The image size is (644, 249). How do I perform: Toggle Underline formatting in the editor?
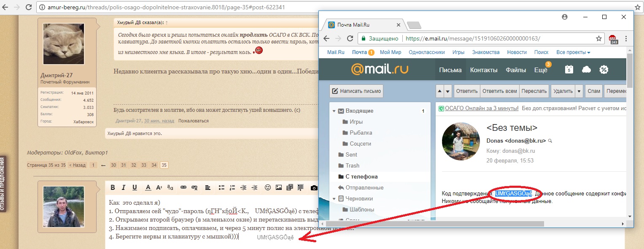click(x=135, y=187)
